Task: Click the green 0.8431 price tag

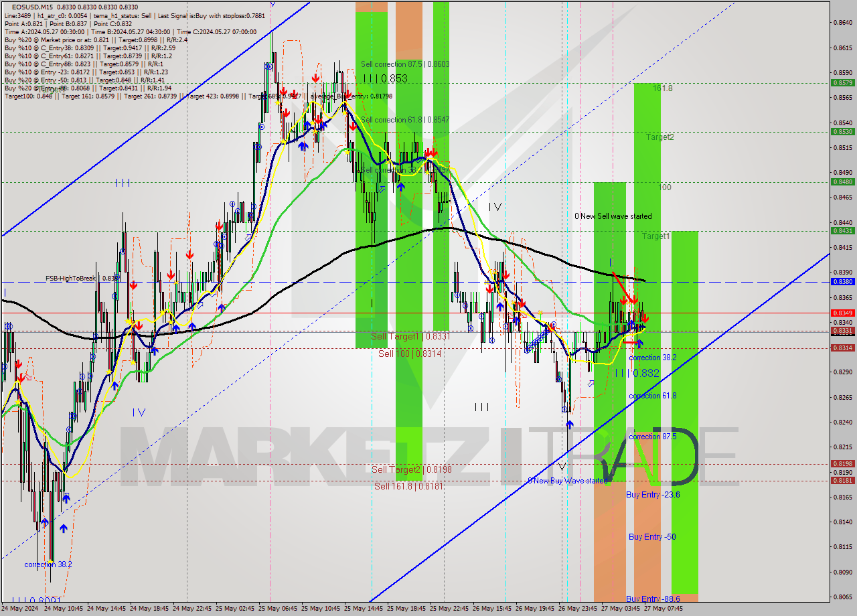Action: (842, 231)
